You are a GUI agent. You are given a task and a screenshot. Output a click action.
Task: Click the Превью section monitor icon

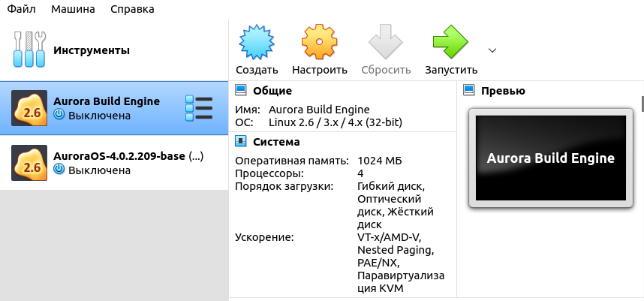(469, 91)
